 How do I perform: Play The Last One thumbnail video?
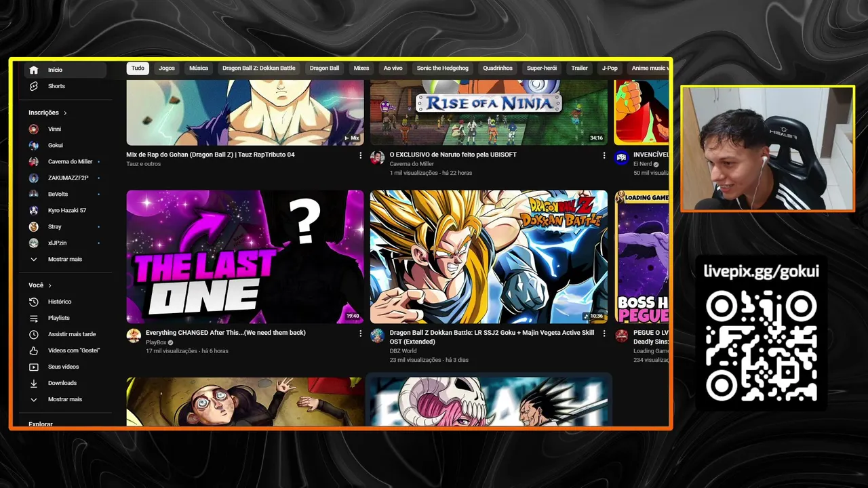click(x=245, y=256)
